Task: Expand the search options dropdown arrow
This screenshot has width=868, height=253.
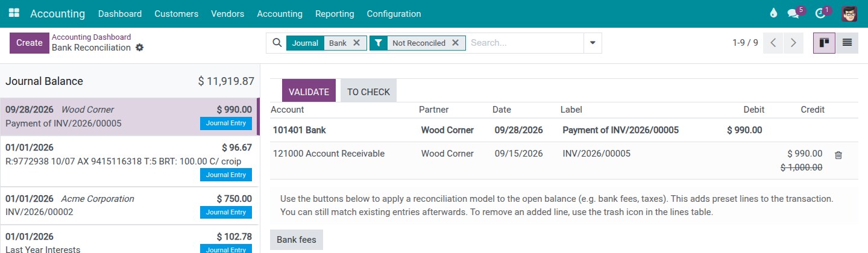Action: pos(593,43)
